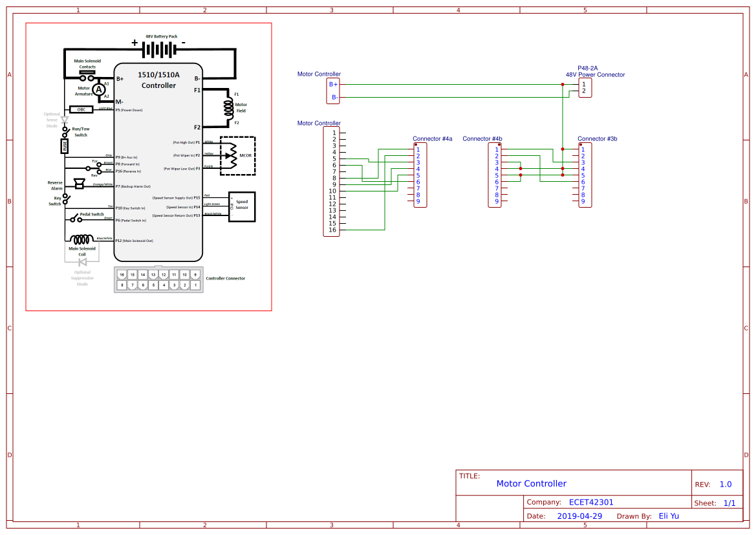Click the Reverse Alarm label
The image size is (756, 535).
coord(55,185)
